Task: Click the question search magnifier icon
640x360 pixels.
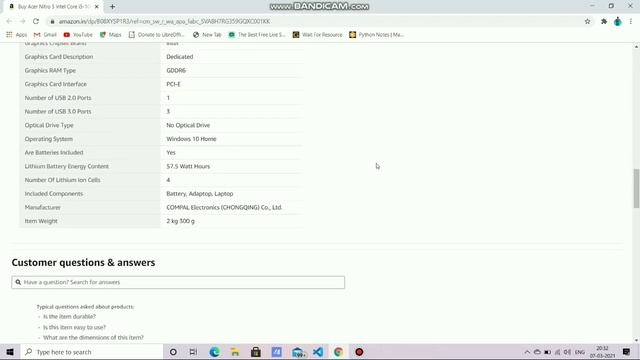Action: [x=18, y=282]
